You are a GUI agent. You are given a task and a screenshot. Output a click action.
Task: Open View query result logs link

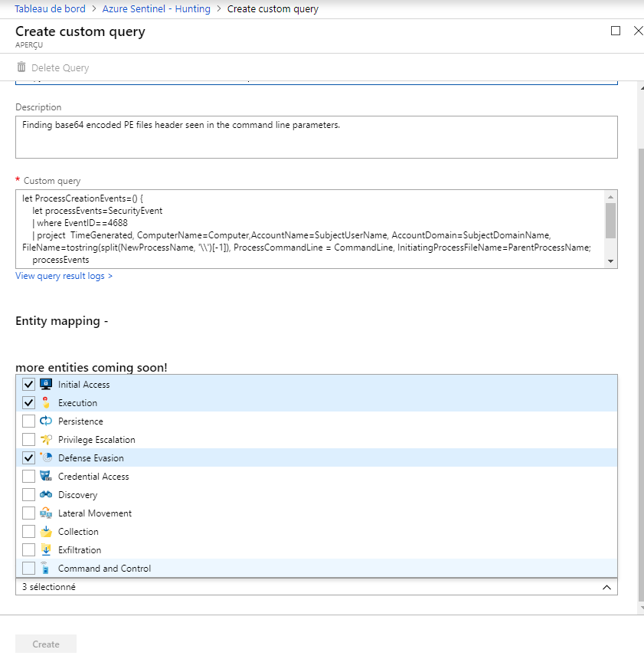click(x=64, y=276)
